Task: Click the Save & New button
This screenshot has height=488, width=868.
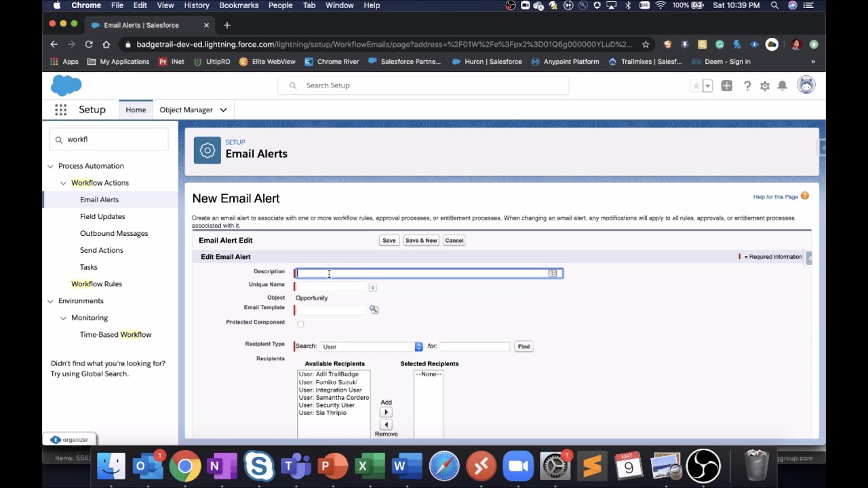Action: point(421,241)
